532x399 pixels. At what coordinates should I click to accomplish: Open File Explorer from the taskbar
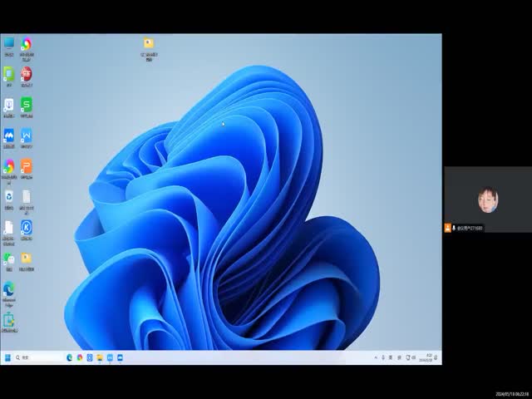coord(100,357)
